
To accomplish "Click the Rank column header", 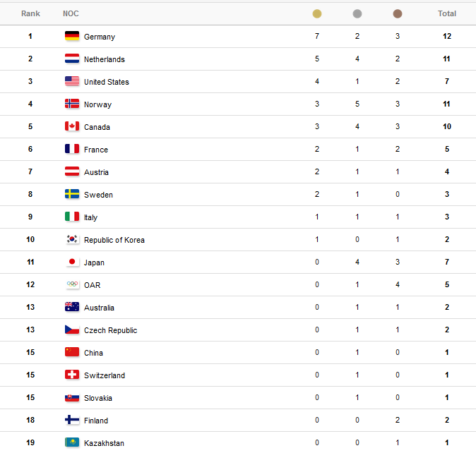I will click(x=30, y=13).
